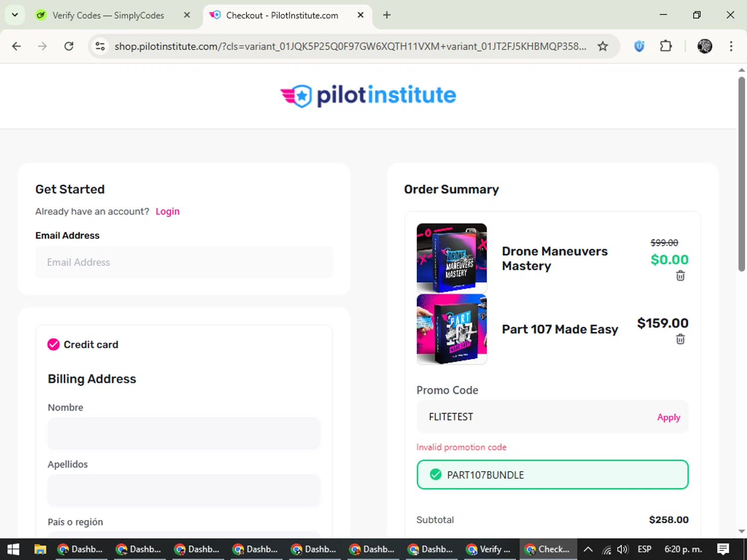The height and width of the screenshot is (560, 747).
Task: Focus the Email Address field
Action: tap(184, 262)
